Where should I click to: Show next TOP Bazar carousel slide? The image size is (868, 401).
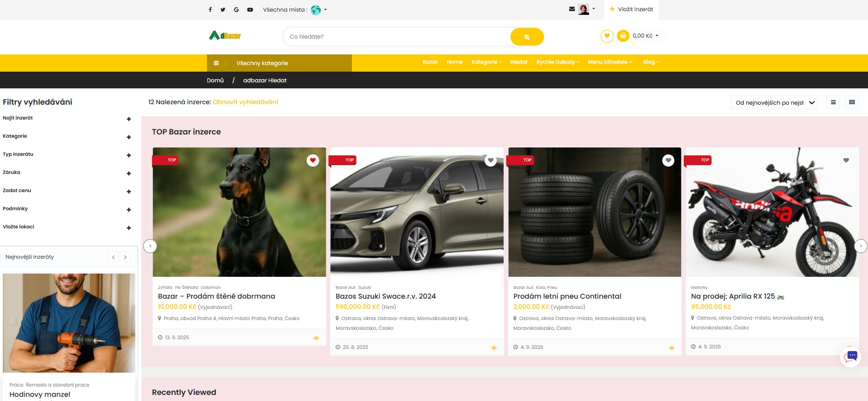click(x=861, y=246)
